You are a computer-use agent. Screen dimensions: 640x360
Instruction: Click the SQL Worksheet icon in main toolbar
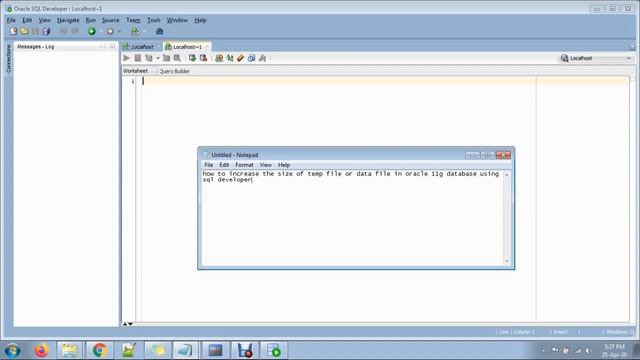(135, 31)
